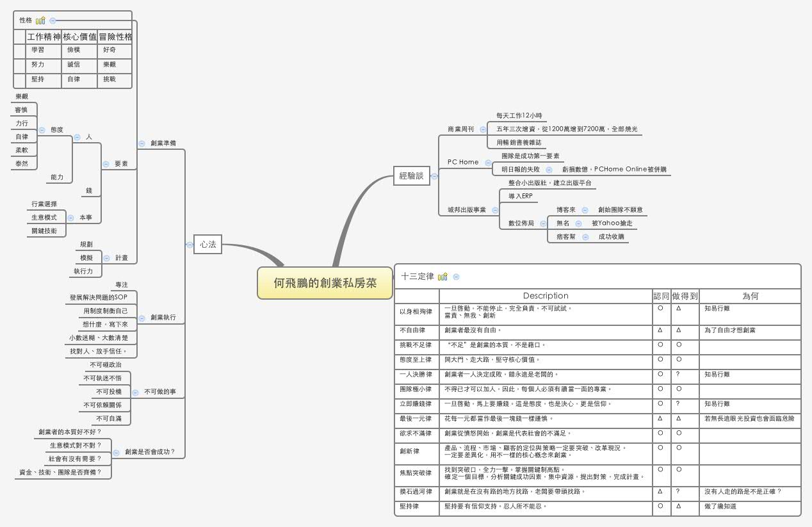Collapse the 博客來 node
Image resolution: width=812 pixels, height=527 pixels.
pyautogui.click(x=585, y=210)
